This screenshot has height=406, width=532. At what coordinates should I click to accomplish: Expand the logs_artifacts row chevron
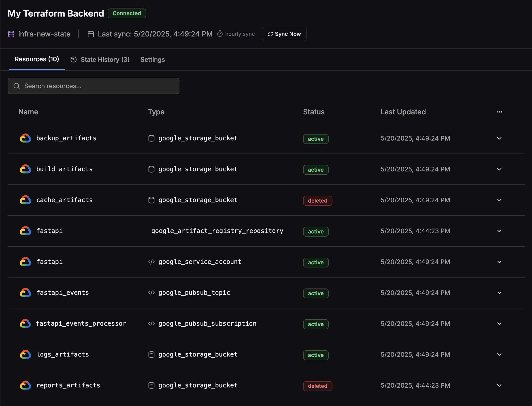coord(499,355)
